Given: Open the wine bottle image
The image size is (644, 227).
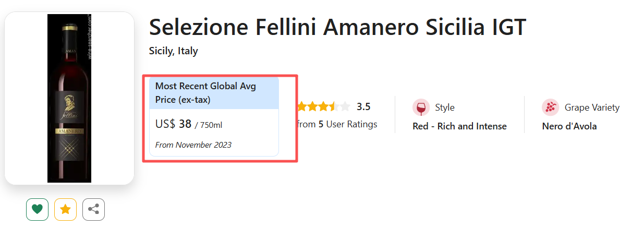Looking at the screenshot, I should click(x=69, y=98).
